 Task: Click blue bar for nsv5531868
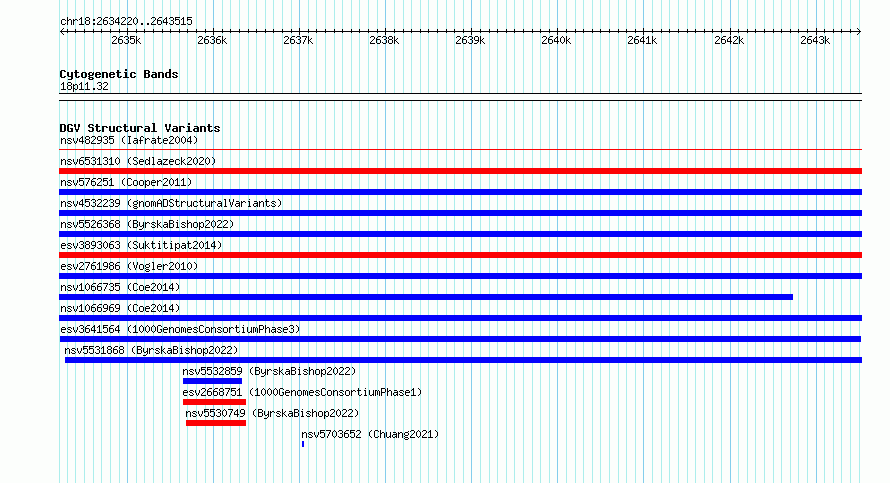(463, 360)
